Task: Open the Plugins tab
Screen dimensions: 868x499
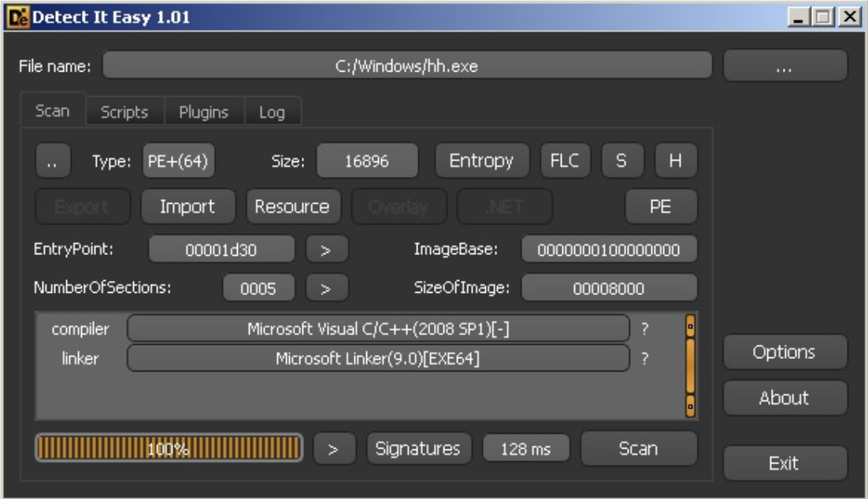Action: [204, 112]
